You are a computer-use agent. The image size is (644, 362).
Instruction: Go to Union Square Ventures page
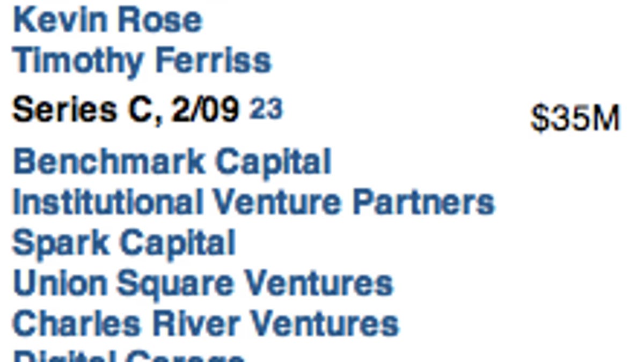203,284
